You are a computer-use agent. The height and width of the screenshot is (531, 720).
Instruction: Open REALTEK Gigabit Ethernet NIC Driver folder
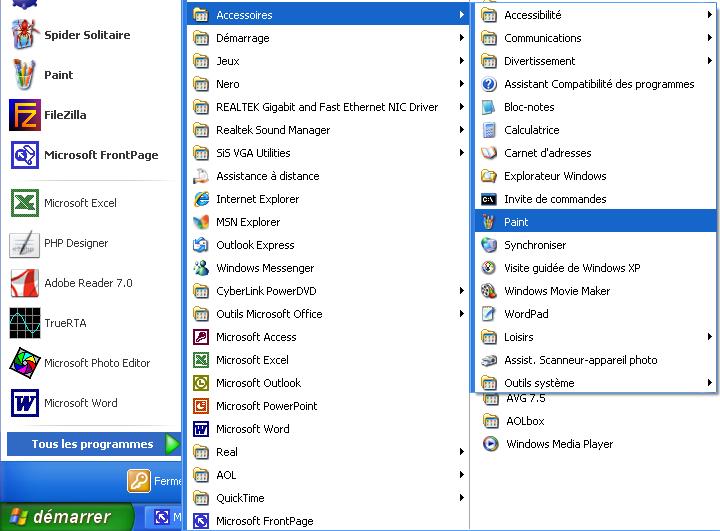[x=328, y=107]
